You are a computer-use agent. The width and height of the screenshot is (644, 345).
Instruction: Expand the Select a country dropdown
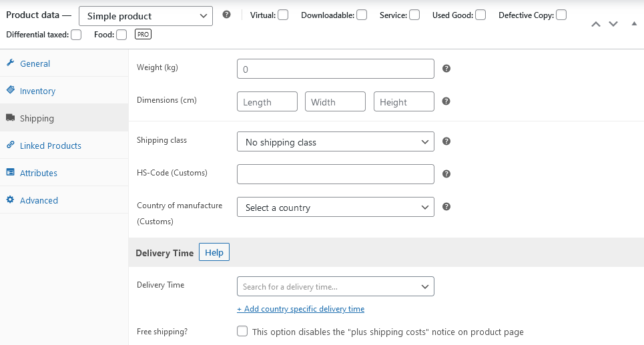point(336,208)
